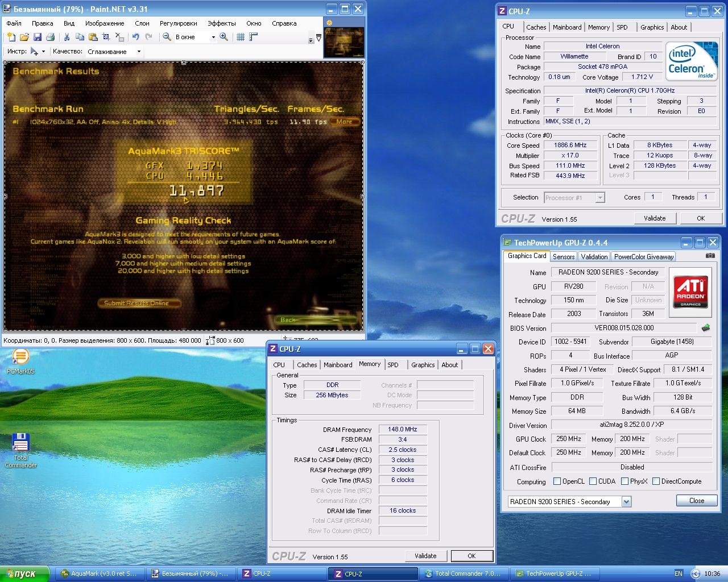This screenshot has height=582, width=728.
Task: Open the Правка menu
Action: pos(43,23)
